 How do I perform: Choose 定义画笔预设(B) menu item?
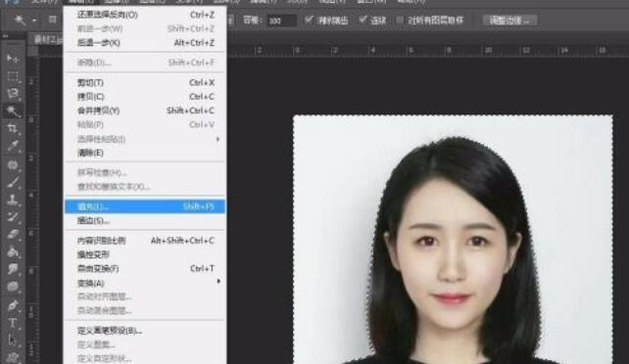click(145, 331)
